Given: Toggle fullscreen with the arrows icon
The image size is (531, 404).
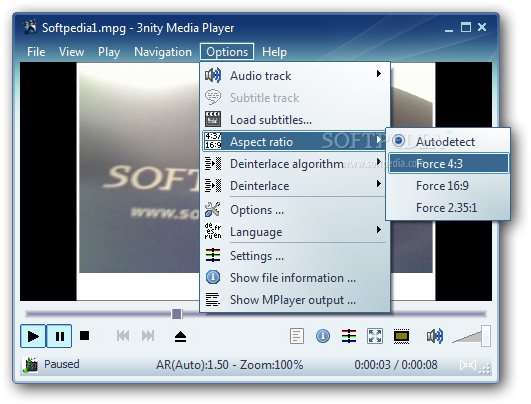Looking at the screenshot, I should tap(375, 336).
